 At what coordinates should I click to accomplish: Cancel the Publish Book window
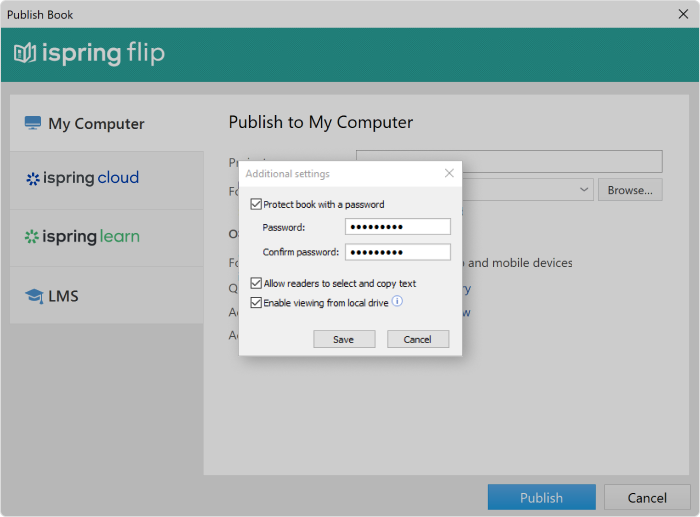(647, 497)
